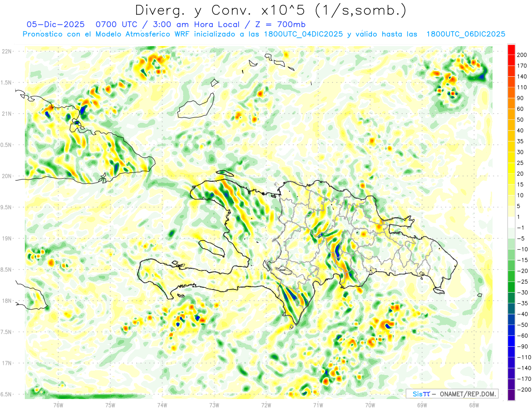Viewport: 532px width, 411px height.
Task: Click the '69W' longitude label
Action: pos(422,405)
